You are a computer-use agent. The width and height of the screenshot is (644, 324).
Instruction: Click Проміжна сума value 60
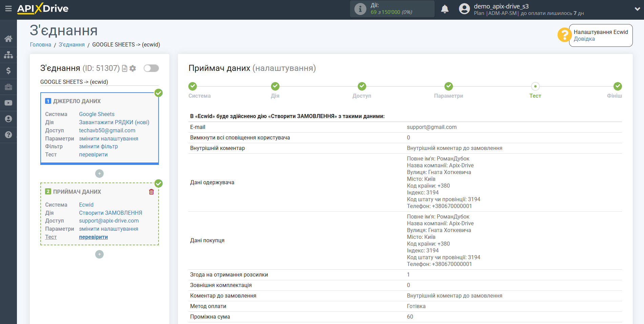pyautogui.click(x=410, y=317)
